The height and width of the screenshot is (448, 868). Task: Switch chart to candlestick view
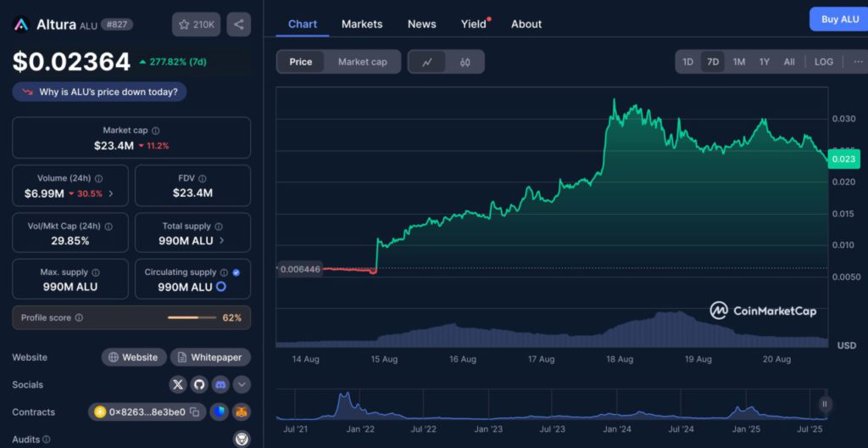(465, 62)
